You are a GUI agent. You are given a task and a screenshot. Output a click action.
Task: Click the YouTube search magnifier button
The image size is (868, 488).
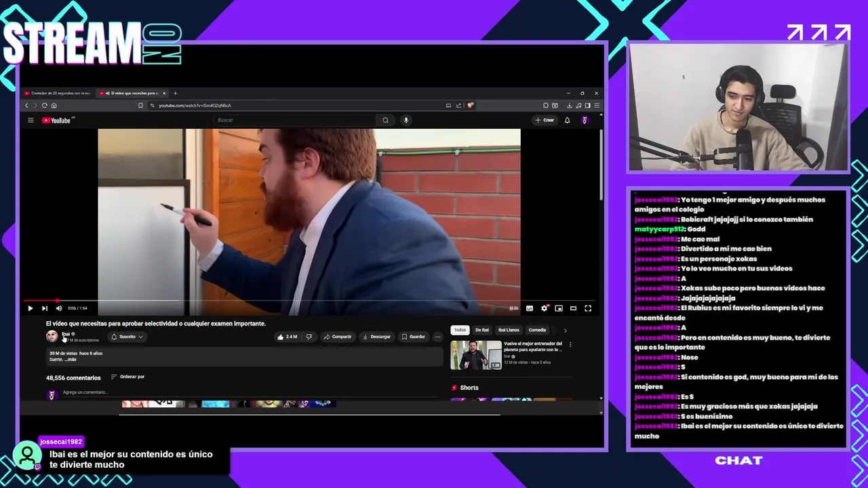coord(385,120)
